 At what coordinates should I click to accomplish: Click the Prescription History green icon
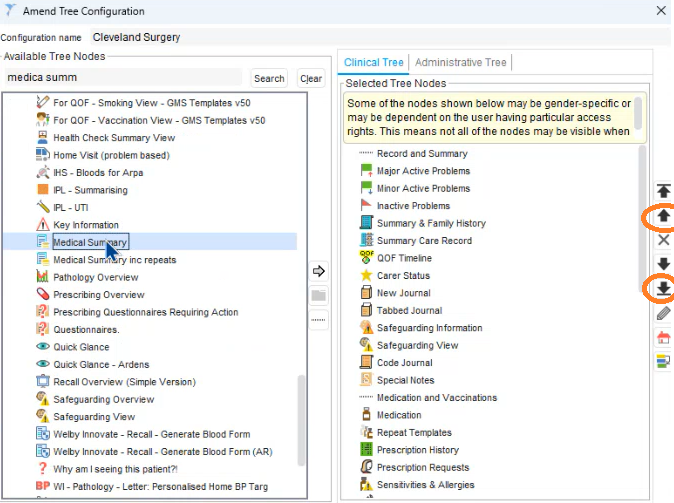point(366,449)
